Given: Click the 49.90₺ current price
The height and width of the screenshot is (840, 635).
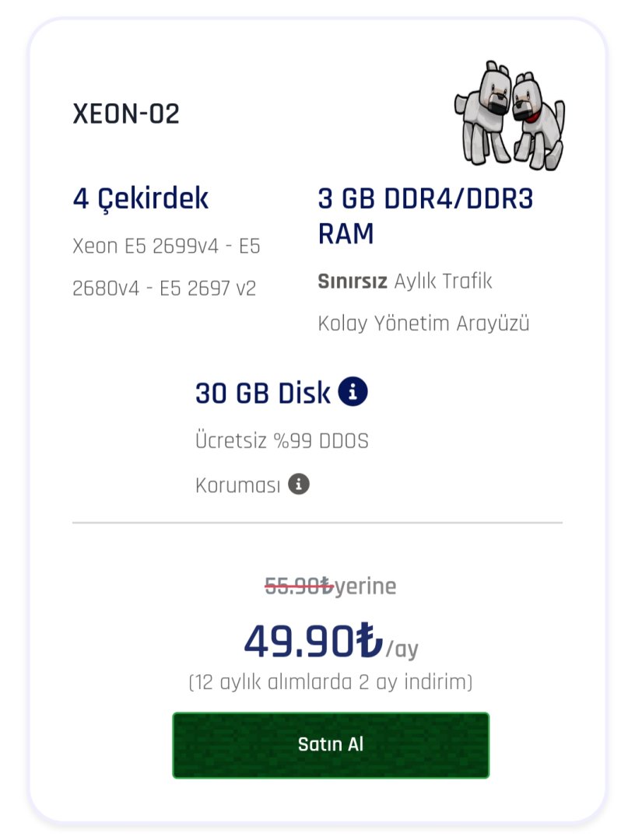Looking at the screenshot, I should [313, 641].
